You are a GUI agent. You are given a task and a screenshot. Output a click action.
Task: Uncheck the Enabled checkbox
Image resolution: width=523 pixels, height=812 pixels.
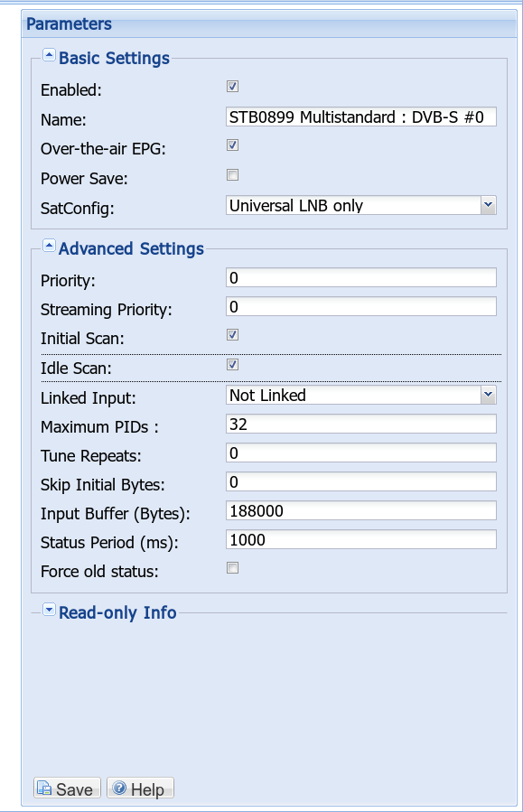click(232, 87)
